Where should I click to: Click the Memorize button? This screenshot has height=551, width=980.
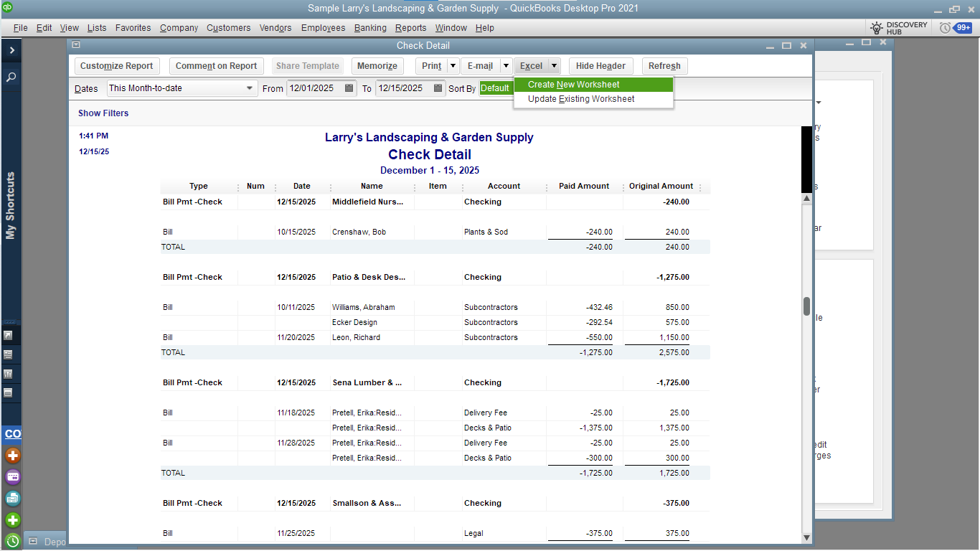(x=377, y=66)
